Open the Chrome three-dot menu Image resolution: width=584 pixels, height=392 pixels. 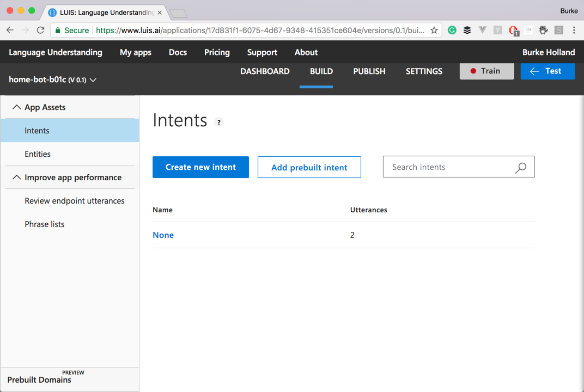click(574, 30)
